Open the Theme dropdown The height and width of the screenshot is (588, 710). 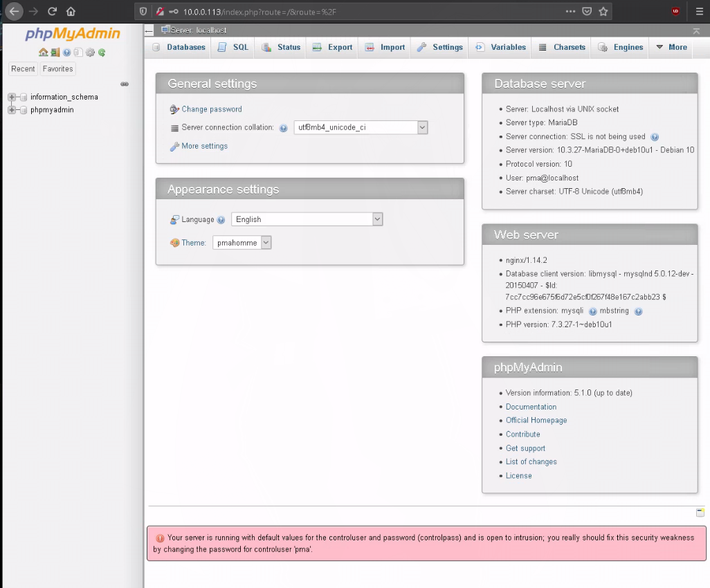pos(242,243)
